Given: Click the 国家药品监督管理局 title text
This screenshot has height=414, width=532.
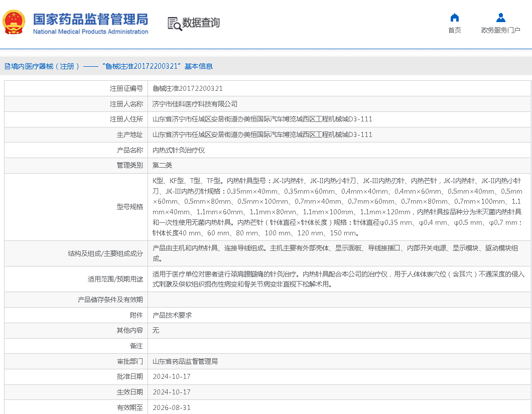Looking at the screenshot, I should (90, 19).
